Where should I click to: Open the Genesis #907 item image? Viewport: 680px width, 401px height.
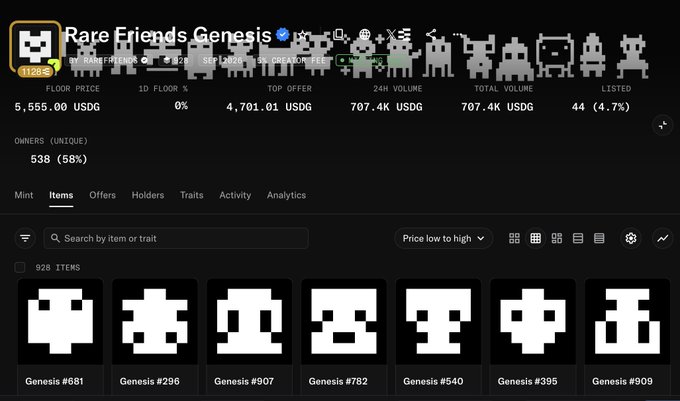tap(249, 321)
